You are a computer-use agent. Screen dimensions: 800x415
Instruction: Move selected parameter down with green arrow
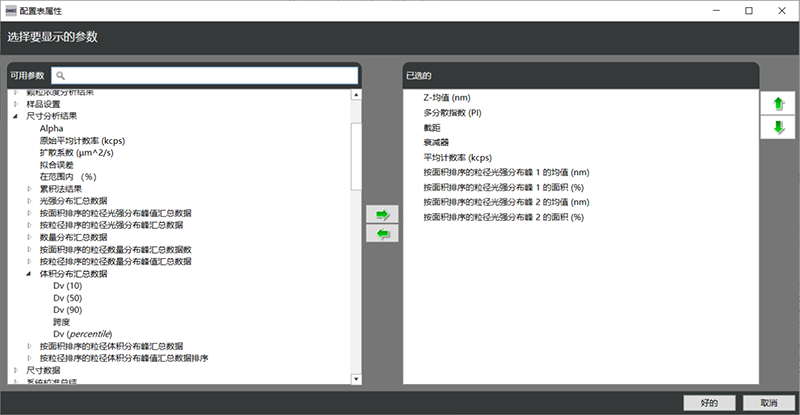[x=779, y=127]
